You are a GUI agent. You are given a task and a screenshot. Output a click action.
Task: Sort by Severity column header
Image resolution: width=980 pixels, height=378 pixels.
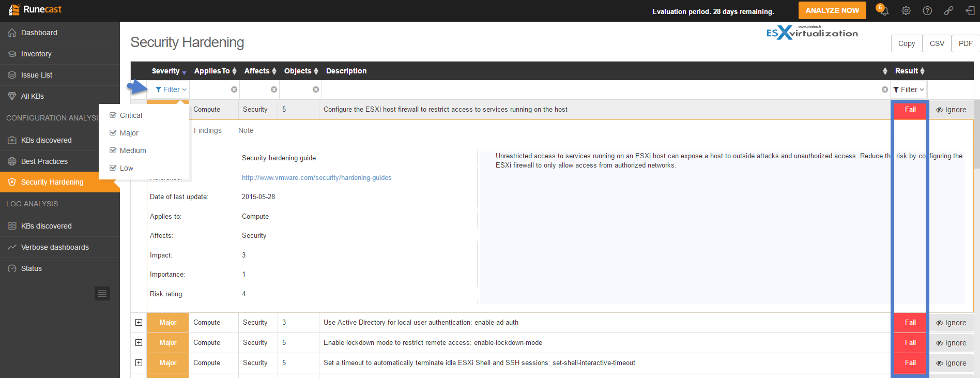coord(169,71)
